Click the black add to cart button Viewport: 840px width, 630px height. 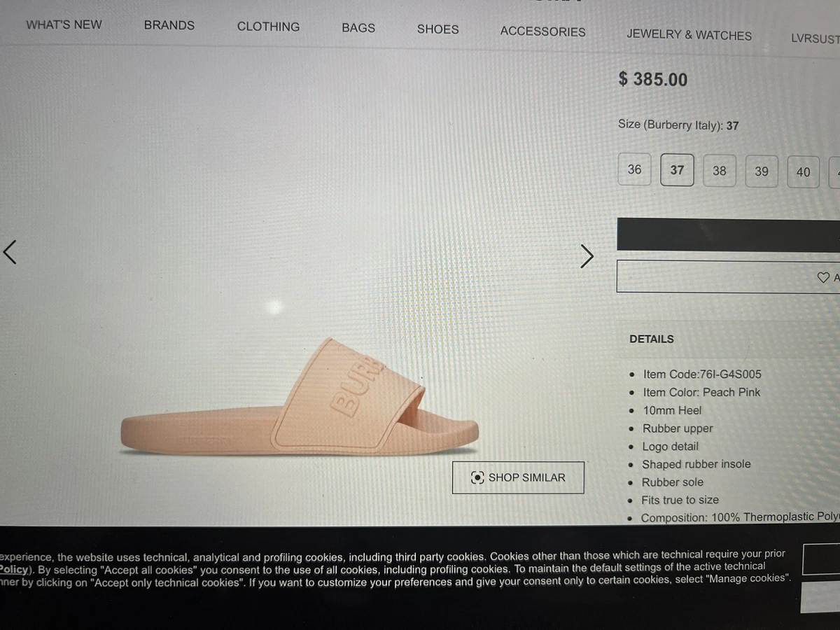point(728,235)
